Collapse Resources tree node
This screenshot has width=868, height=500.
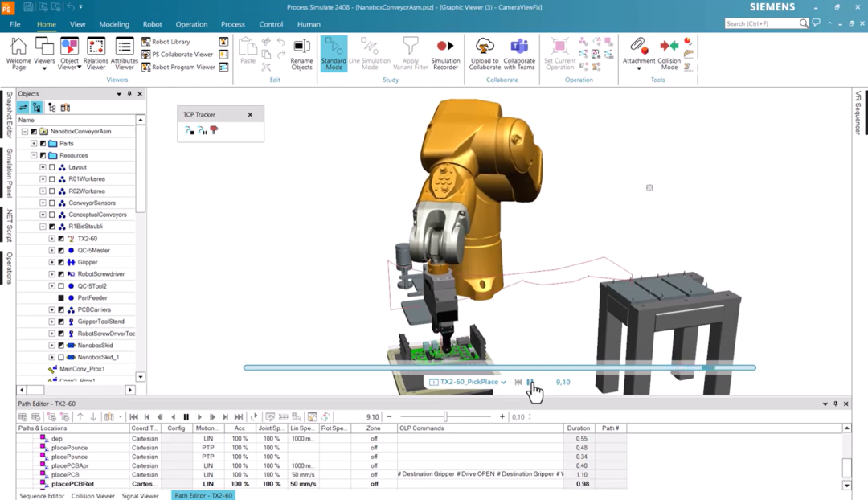point(34,156)
